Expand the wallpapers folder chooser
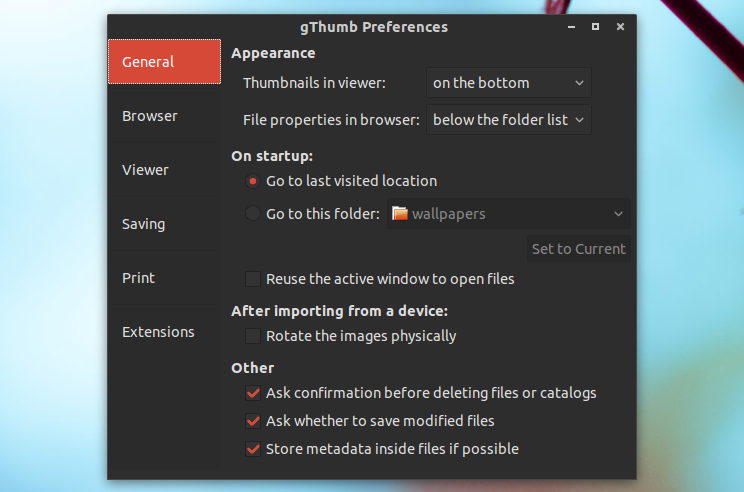The height and width of the screenshot is (492, 744). click(508, 213)
